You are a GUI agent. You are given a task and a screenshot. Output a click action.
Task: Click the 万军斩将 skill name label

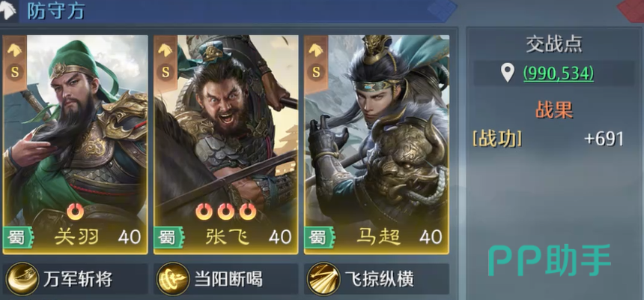(x=78, y=280)
